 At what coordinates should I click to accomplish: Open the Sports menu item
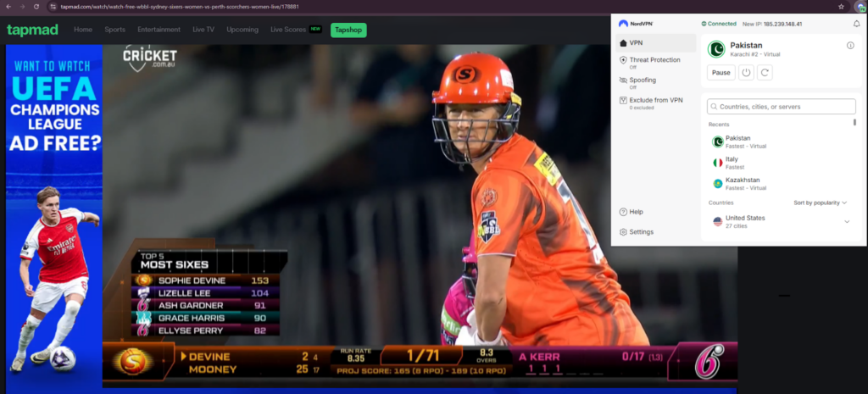(115, 30)
